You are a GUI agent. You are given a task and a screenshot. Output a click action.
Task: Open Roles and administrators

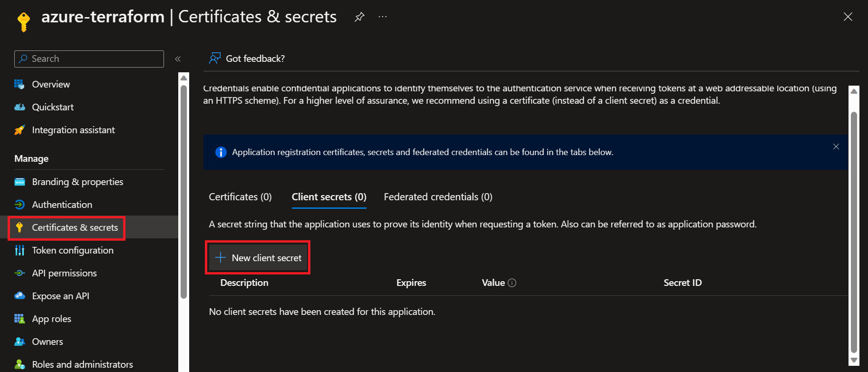[82, 364]
